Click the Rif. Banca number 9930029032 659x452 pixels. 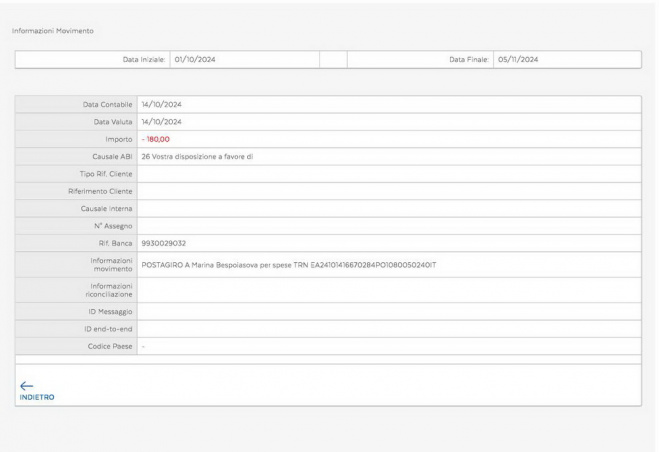(x=165, y=242)
